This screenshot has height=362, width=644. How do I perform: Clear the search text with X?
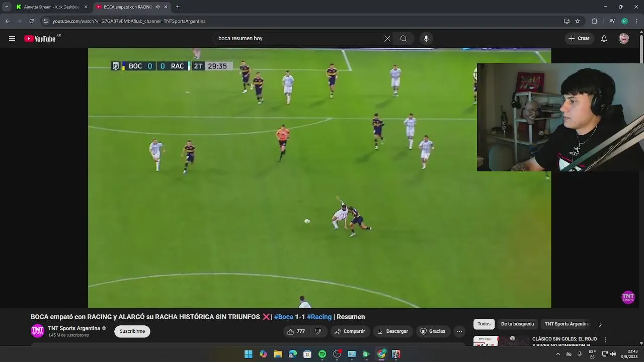click(x=387, y=39)
